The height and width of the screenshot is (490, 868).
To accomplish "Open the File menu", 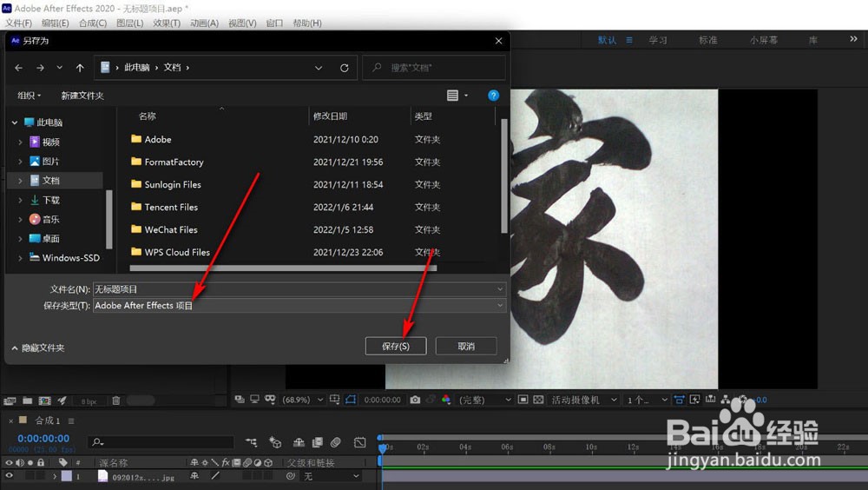I will click(18, 23).
